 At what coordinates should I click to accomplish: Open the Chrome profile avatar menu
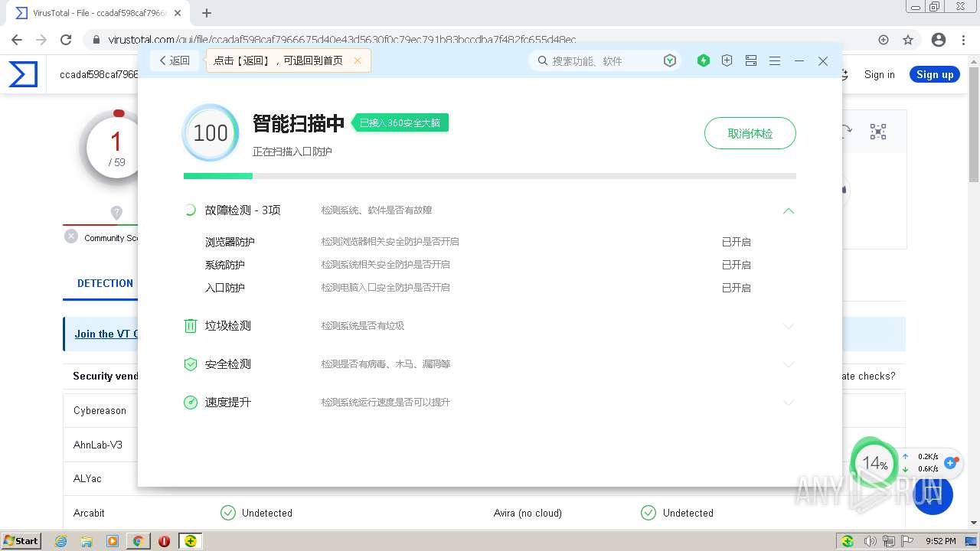point(939,40)
